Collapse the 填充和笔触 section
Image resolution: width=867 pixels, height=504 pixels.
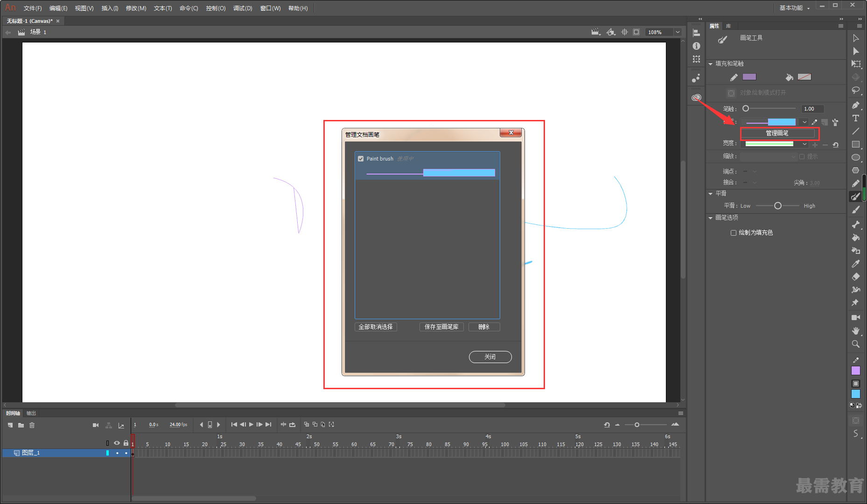(x=711, y=64)
